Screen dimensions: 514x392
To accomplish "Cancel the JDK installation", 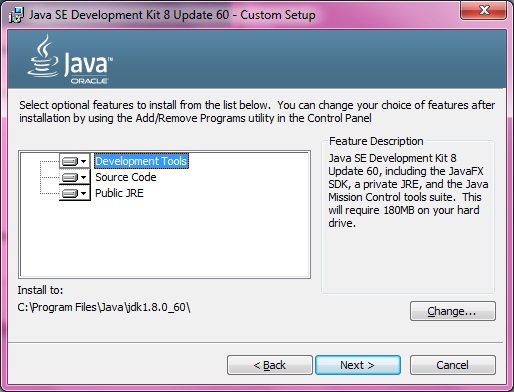I will tap(453, 365).
